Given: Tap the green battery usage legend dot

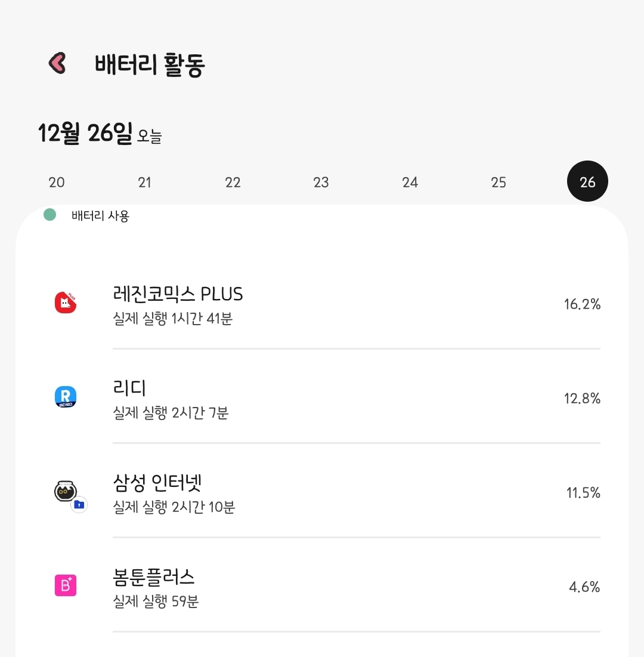Looking at the screenshot, I should click(50, 215).
